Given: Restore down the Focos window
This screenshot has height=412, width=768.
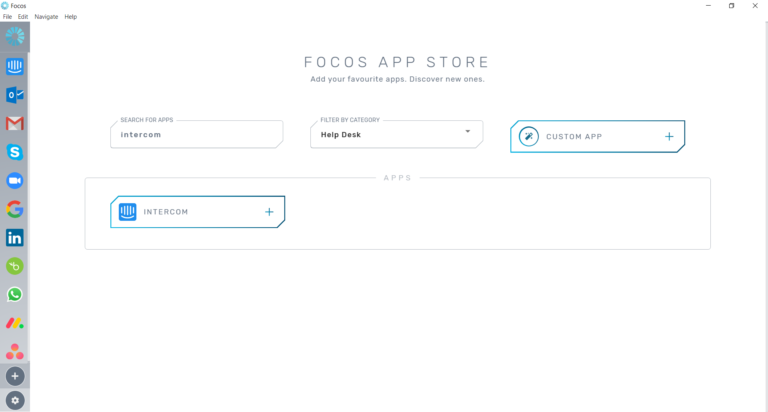Looking at the screenshot, I should click(731, 6).
